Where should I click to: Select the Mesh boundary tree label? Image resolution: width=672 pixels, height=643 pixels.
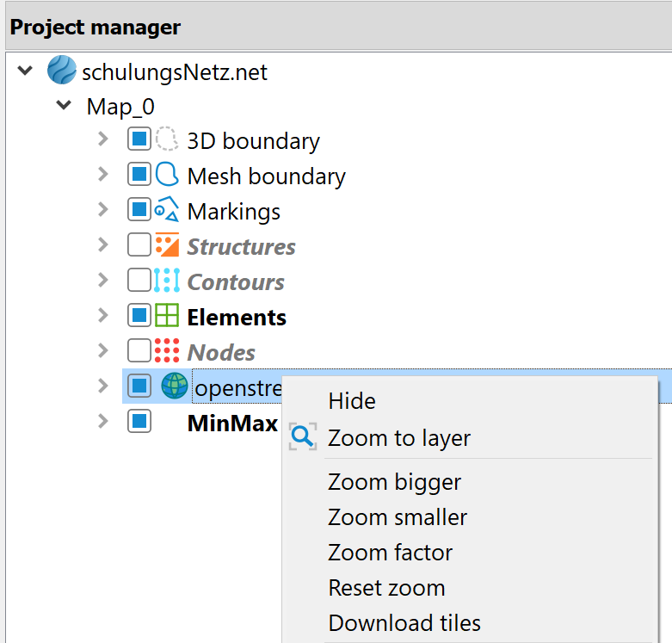point(266,176)
